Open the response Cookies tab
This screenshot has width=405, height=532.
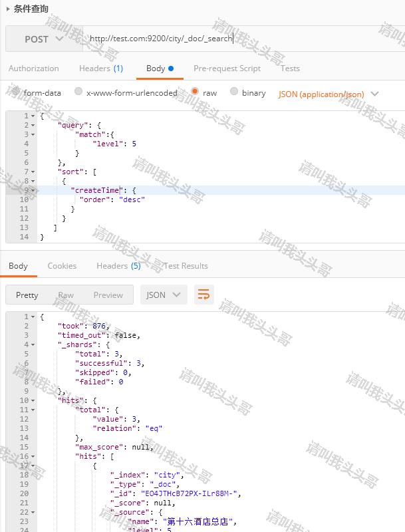point(62,266)
